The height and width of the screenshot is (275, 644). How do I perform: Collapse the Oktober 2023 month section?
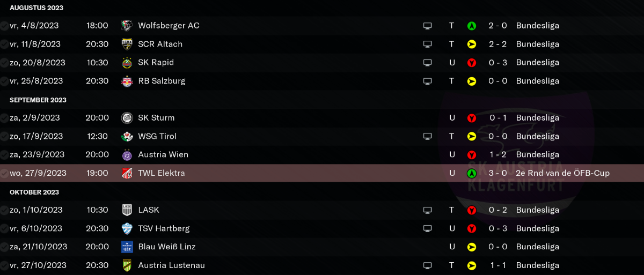34,192
